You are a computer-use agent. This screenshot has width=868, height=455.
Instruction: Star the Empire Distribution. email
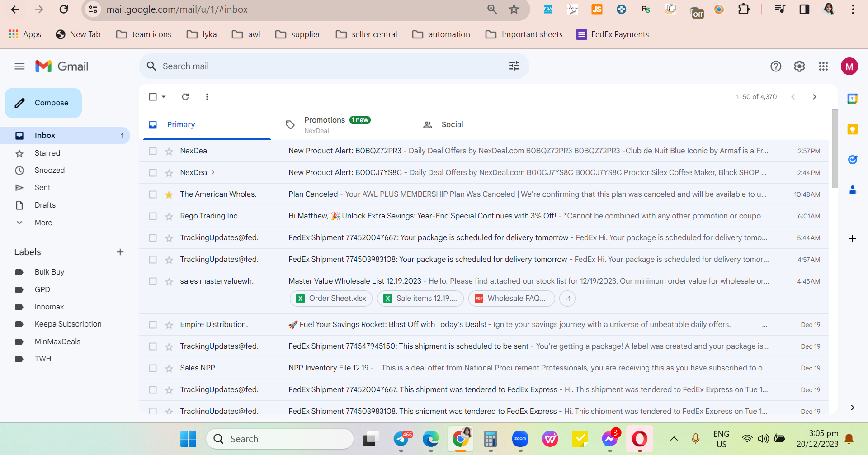pyautogui.click(x=169, y=325)
